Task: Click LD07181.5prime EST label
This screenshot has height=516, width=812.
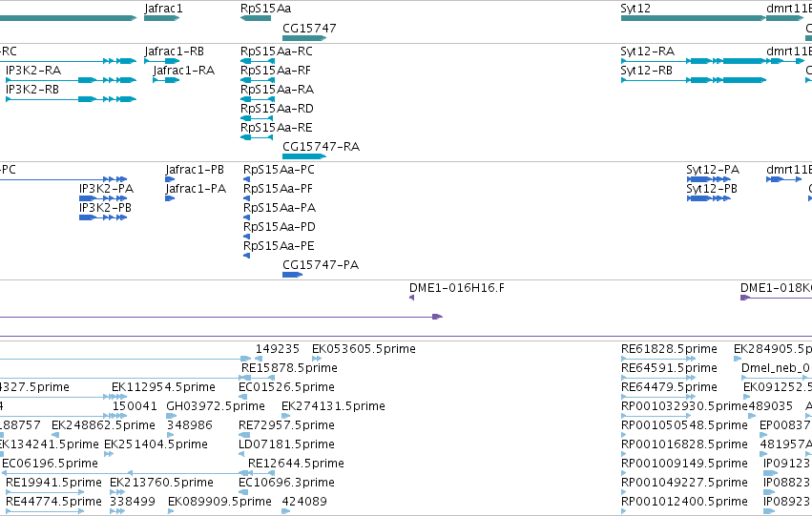Action: tap(286, 445)
